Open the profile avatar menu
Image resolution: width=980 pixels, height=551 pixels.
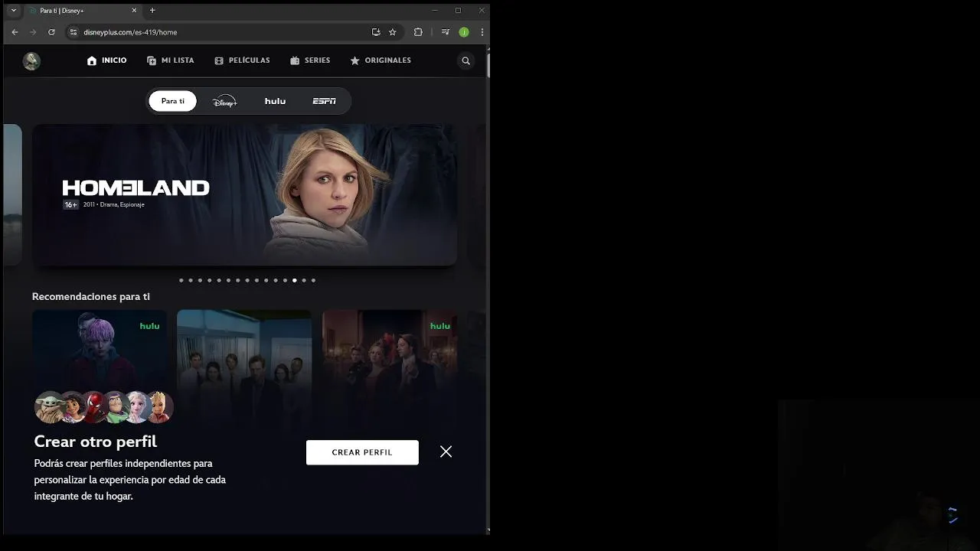coord(31,61)
